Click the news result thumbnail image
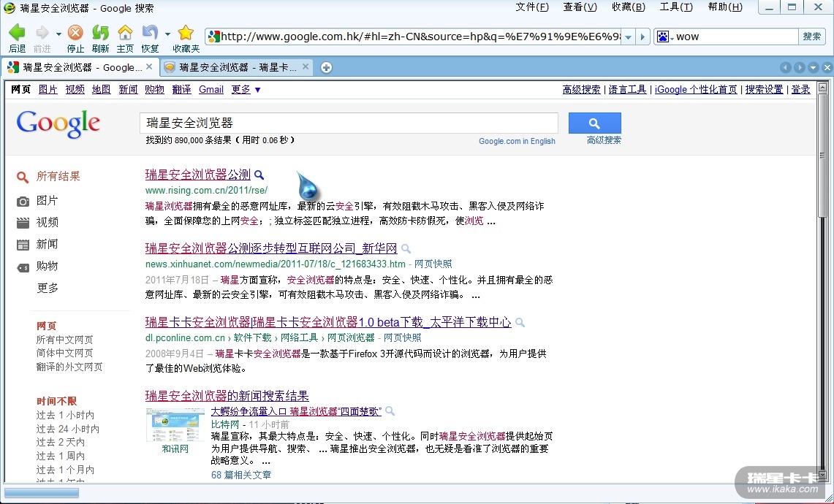The width and height of the screenshot is (834, 504). pos(175,425)
